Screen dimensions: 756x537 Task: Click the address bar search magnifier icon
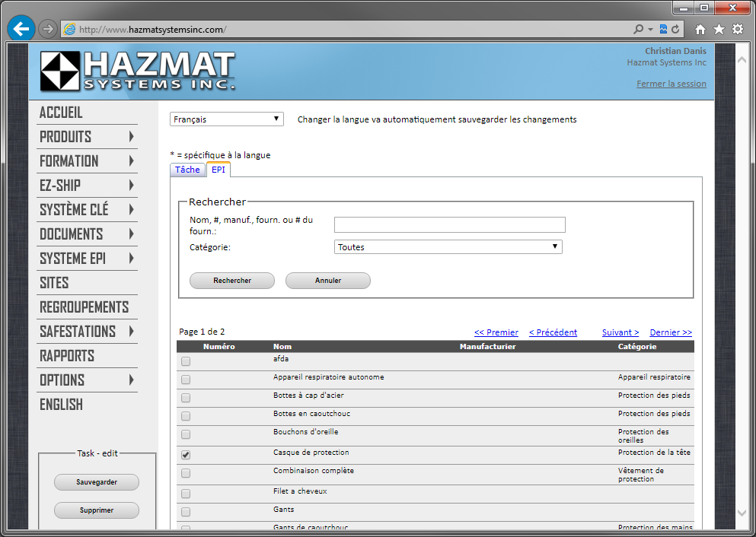pos(638,30)
